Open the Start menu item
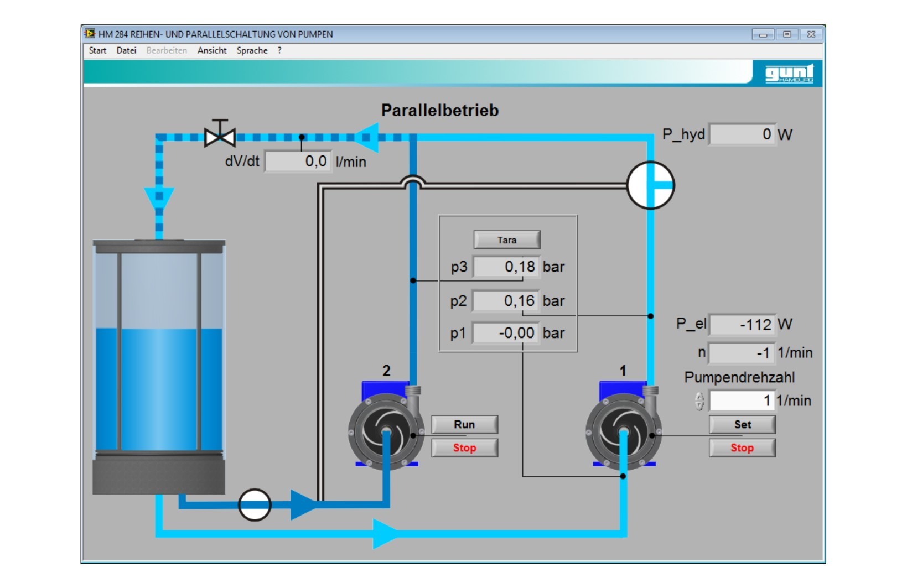The height and width of the screenshot is (588, 907). [x=97, y=50]
